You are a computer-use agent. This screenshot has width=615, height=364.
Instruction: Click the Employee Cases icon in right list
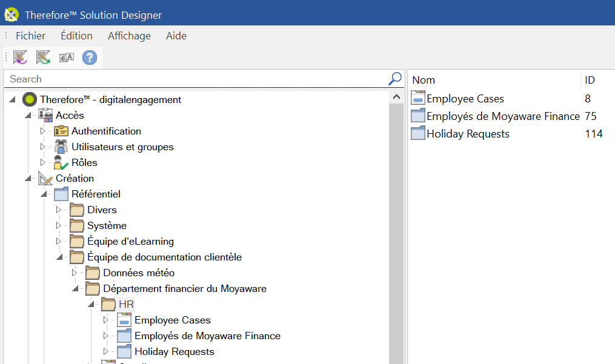[x=418, y=99]
